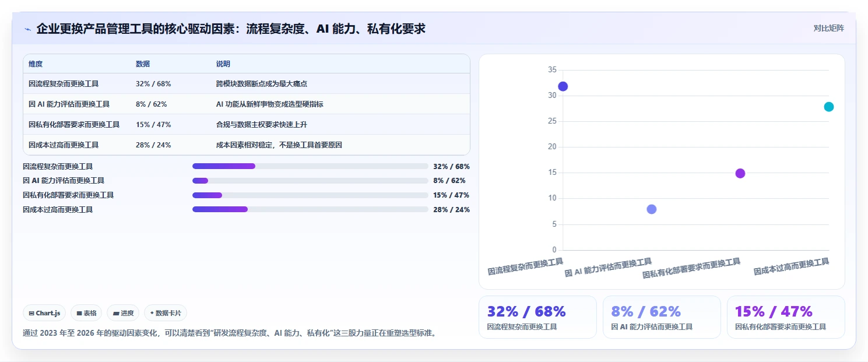
Task: Click the dark blue chart point for 因流程复杂而更换工具
Action: coord(563,86)
